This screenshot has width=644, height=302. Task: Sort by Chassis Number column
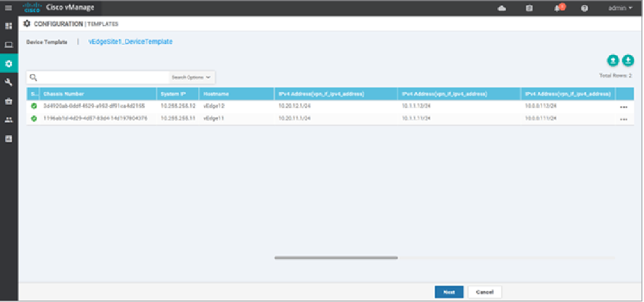pyautogui.click(x=63, y=94)
